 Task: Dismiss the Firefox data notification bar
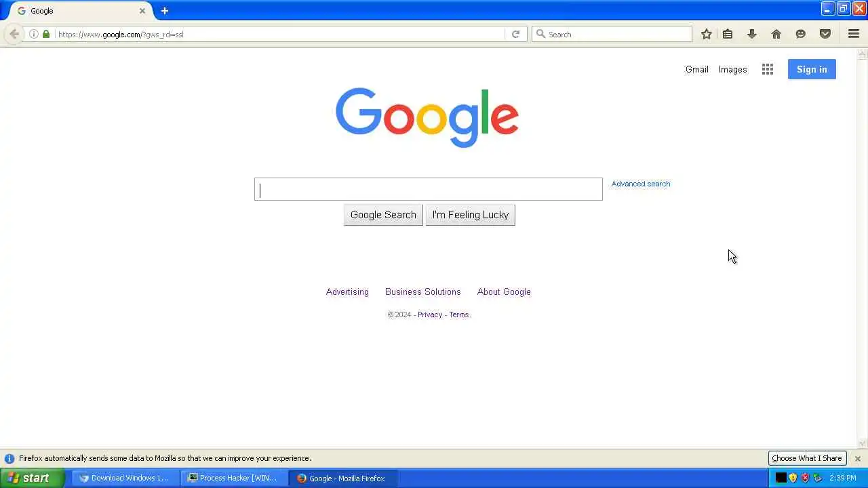click(857, 459)
